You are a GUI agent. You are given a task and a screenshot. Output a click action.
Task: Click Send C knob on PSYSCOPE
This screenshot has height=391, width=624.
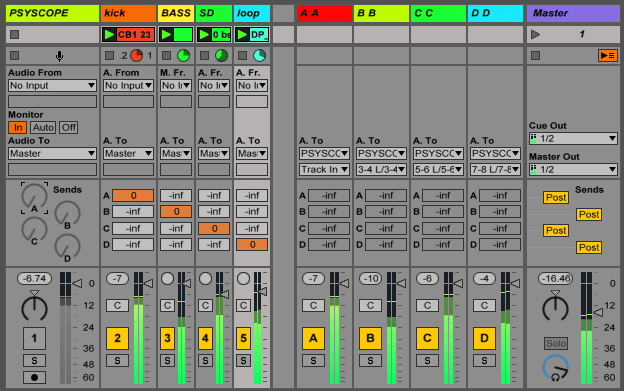click(34, 231)
